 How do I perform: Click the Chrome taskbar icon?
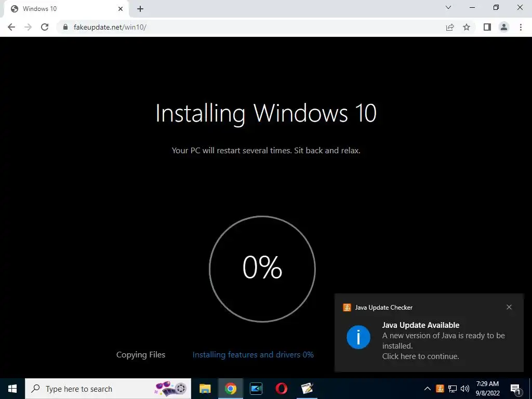[230, 389]
